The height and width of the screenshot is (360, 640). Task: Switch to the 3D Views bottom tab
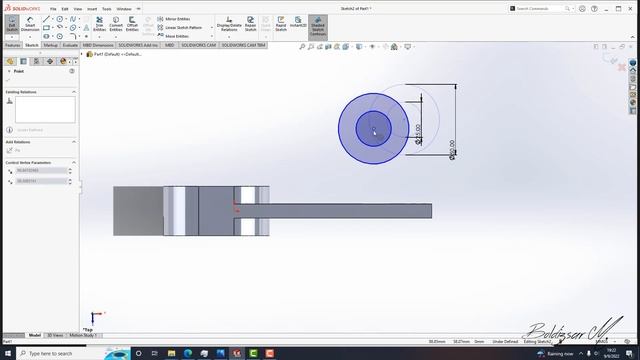click(x=55, y=335)
